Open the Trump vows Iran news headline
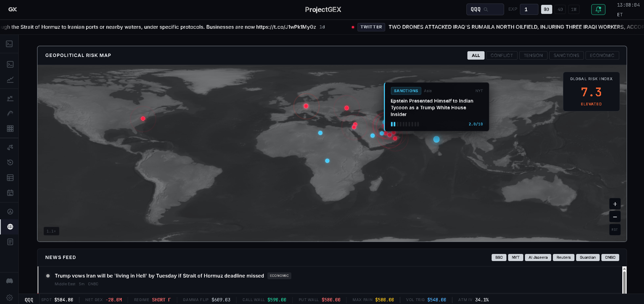This screenshot has width=644, height=304. pos(159,276)
